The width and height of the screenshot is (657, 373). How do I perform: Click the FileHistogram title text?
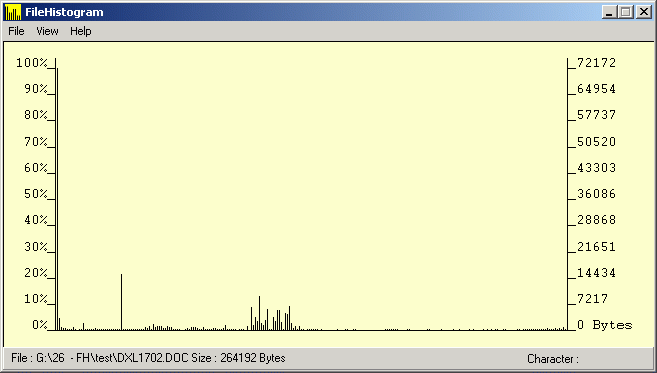pos(64,12)
